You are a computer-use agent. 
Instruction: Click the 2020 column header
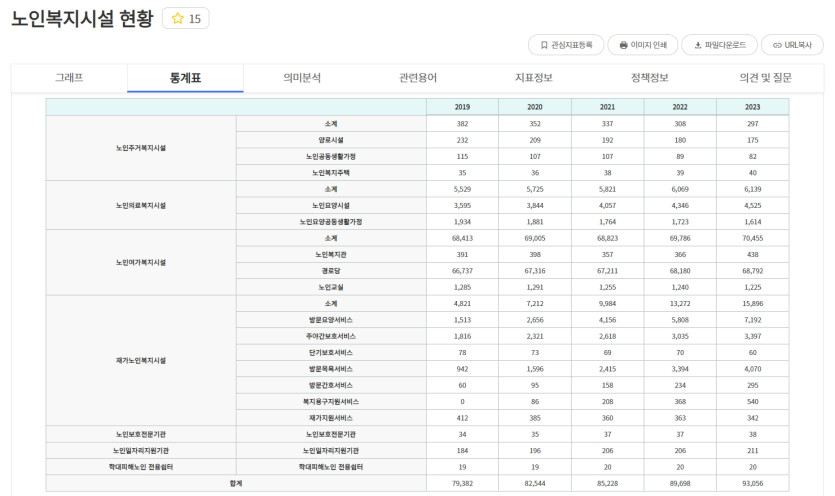coord(535,107)
